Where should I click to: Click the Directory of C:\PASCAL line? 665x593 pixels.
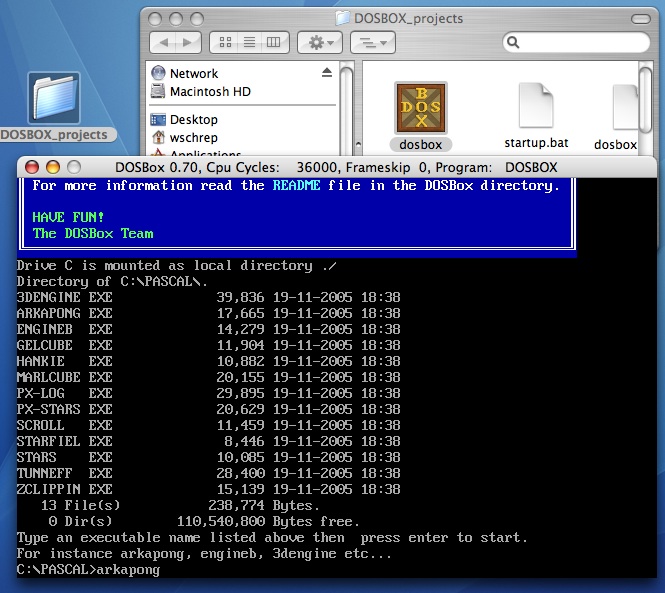click(112, 282)
